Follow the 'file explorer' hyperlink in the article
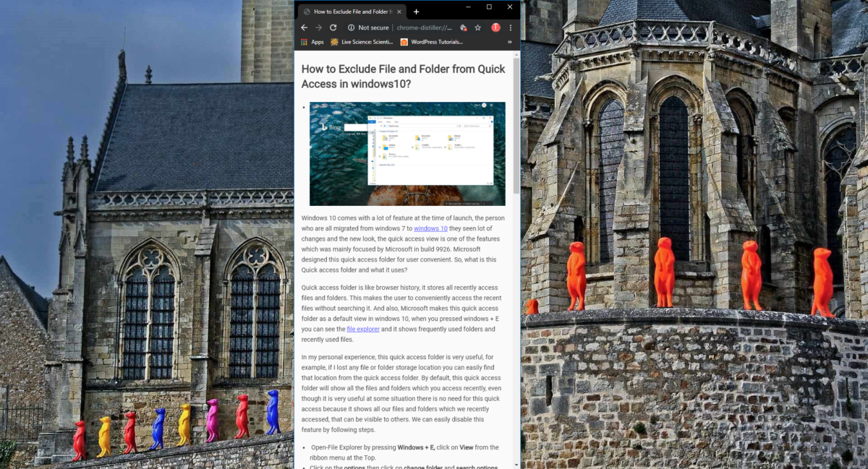The image size is (868, 469). click(362, 330)
